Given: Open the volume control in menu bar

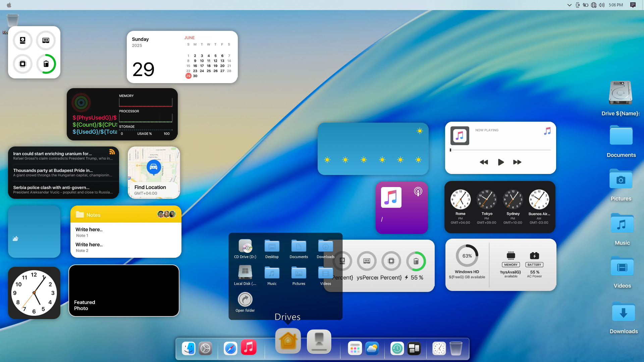Looking at the screenshot, I should coord(602,5).
